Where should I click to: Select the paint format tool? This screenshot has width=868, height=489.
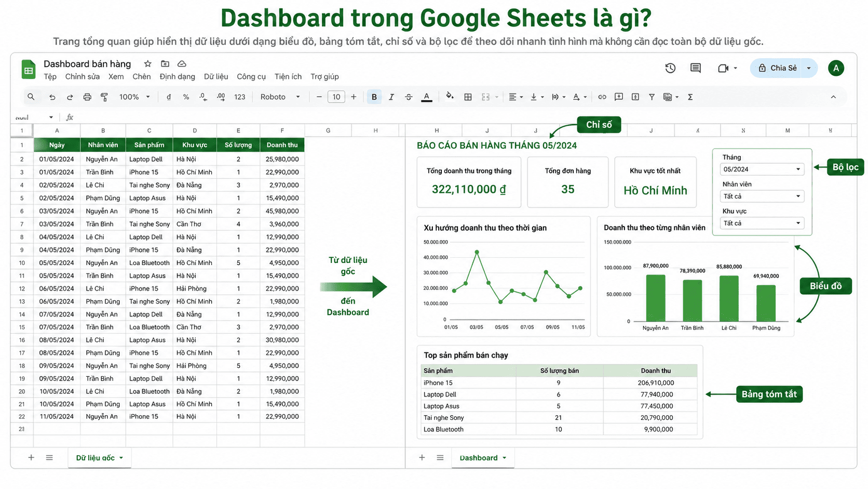click(x=104, y=97)
